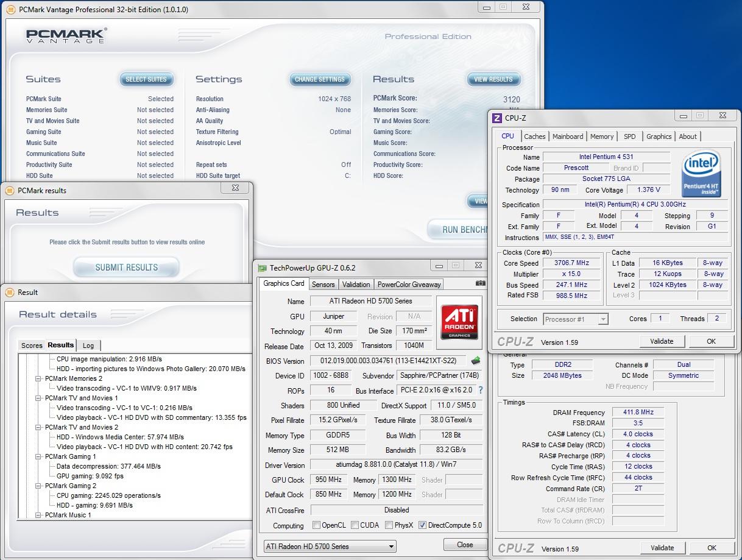Click the GPU-Z title bar icon

click(263, 268)
